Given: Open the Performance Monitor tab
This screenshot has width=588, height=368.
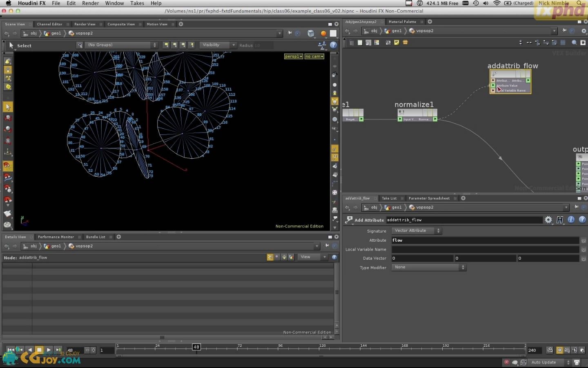Looking at the screenshot, I should point(56,237).
